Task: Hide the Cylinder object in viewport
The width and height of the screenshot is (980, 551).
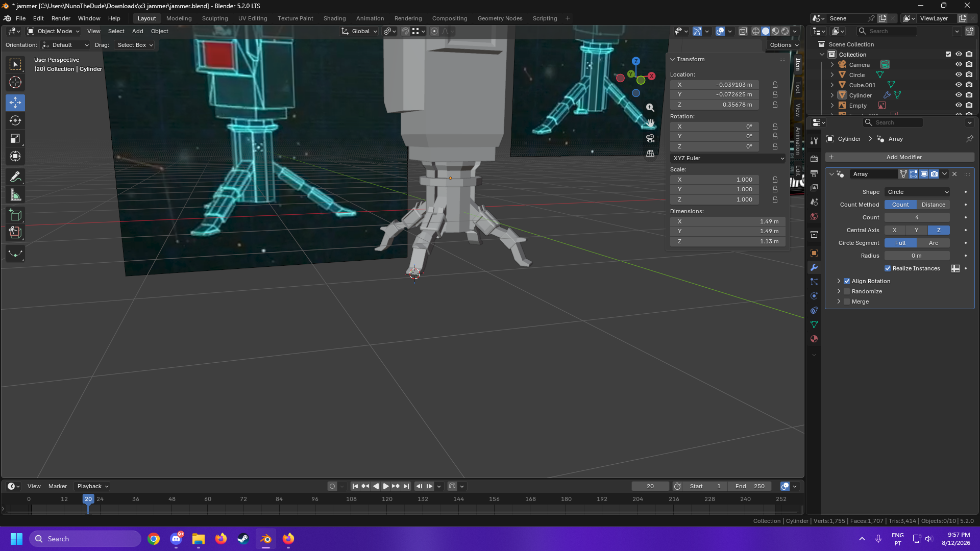Action: [x=959, y=95]
